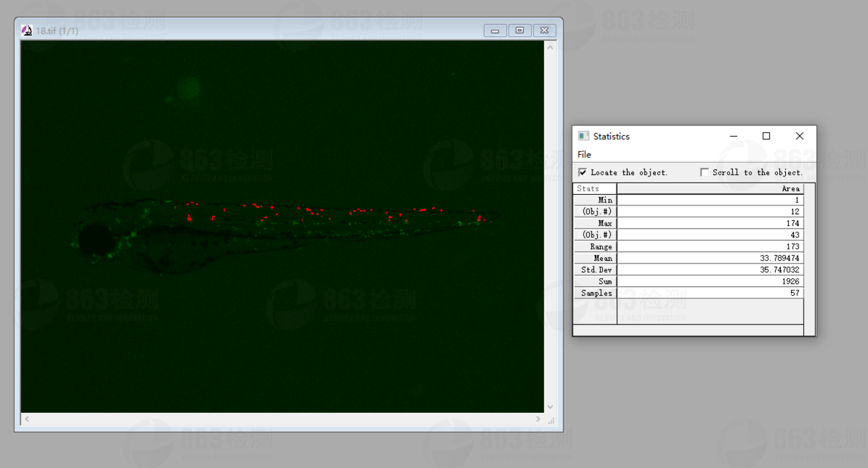Click the (Obj.#) label below Max
Viewport: 868px width, 468px height.
[595, 235]
